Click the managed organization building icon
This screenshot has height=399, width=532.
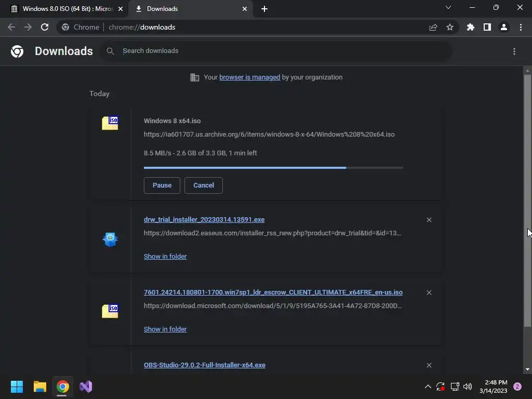point(194,77)
